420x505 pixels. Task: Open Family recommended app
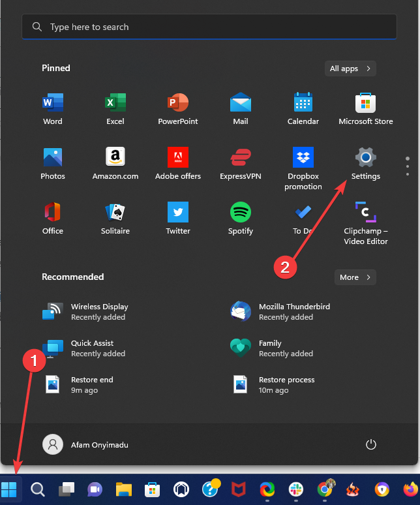tap(272, 348)
